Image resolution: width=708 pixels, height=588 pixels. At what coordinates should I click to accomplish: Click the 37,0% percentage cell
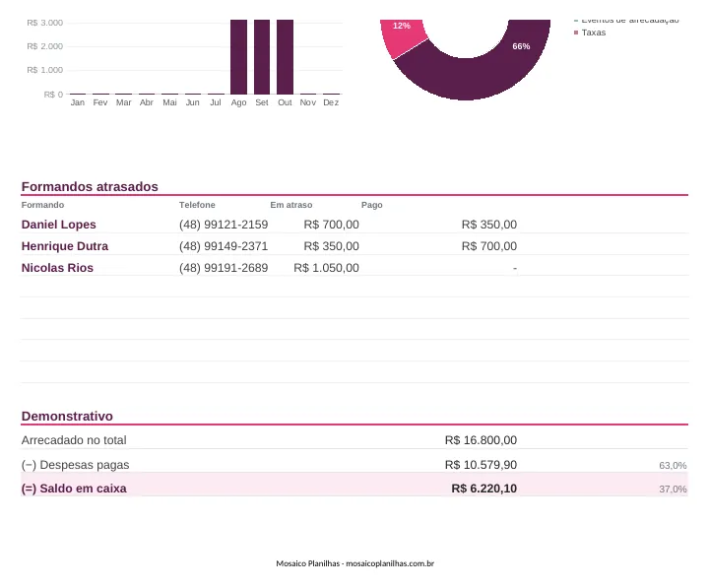coord(673,490)
